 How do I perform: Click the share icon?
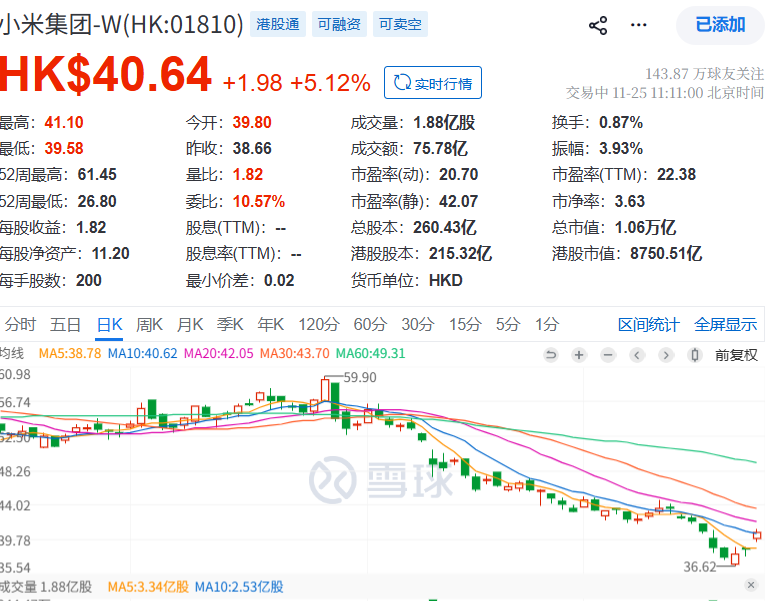point(598,25)
